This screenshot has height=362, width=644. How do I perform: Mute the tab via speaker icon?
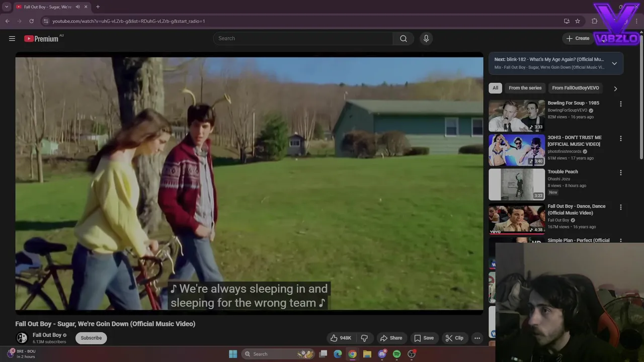click(77, 7)
